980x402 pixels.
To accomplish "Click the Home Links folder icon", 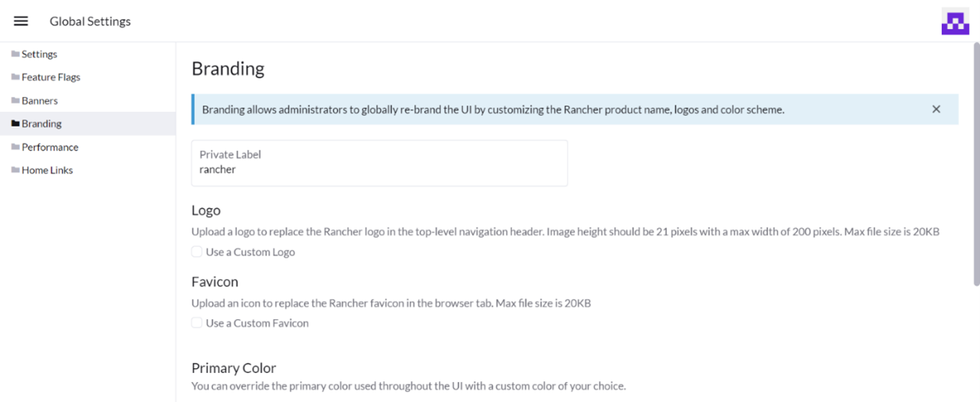I will pyautogui.click(x=15, y=170).
